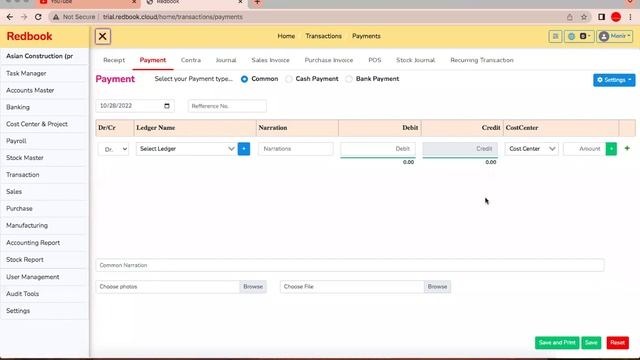Click the globe language icon in the header
This screenshot has height=360, width=640.
571,36
